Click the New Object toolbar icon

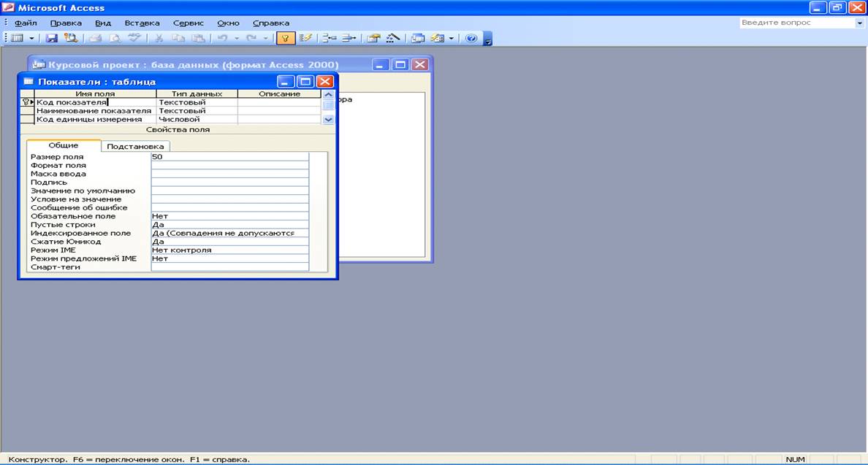pos(438,38)
